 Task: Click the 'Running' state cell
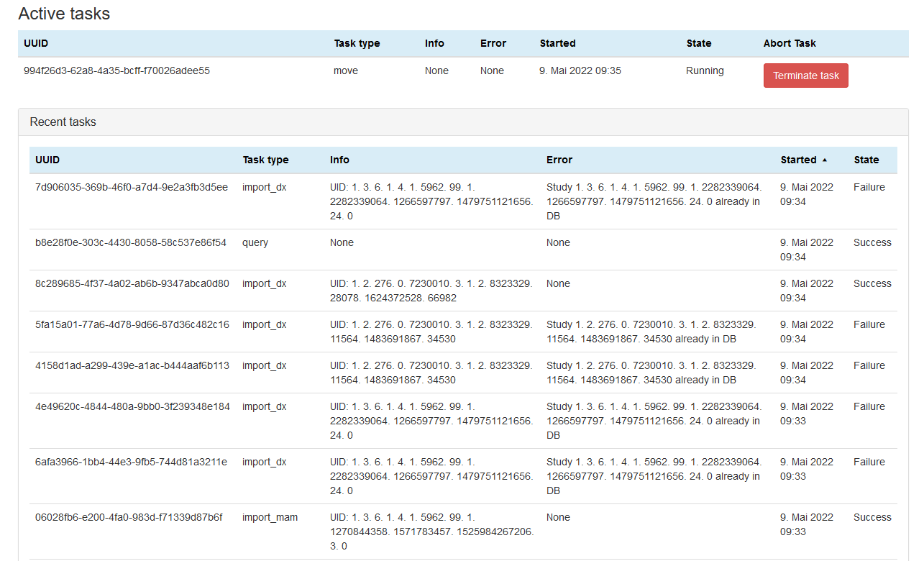[705, 70]
